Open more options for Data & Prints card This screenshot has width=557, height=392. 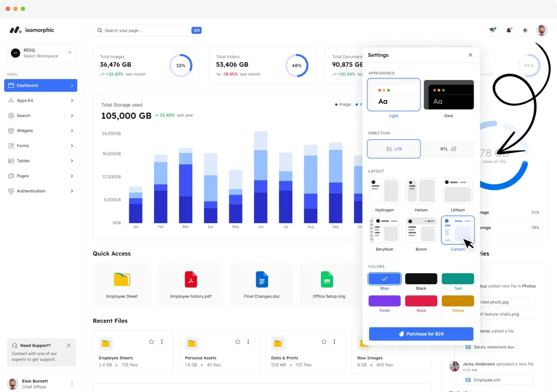pos(334,342)
